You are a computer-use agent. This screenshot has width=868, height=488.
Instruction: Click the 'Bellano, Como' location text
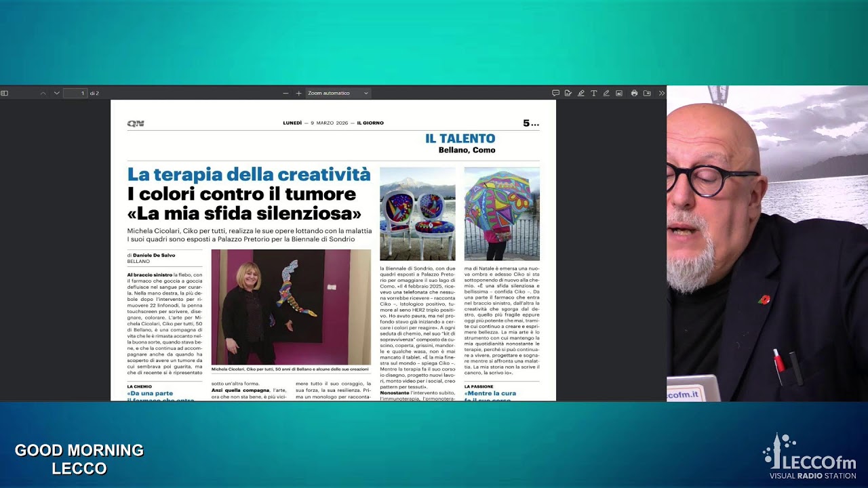[x=467, y=150]
